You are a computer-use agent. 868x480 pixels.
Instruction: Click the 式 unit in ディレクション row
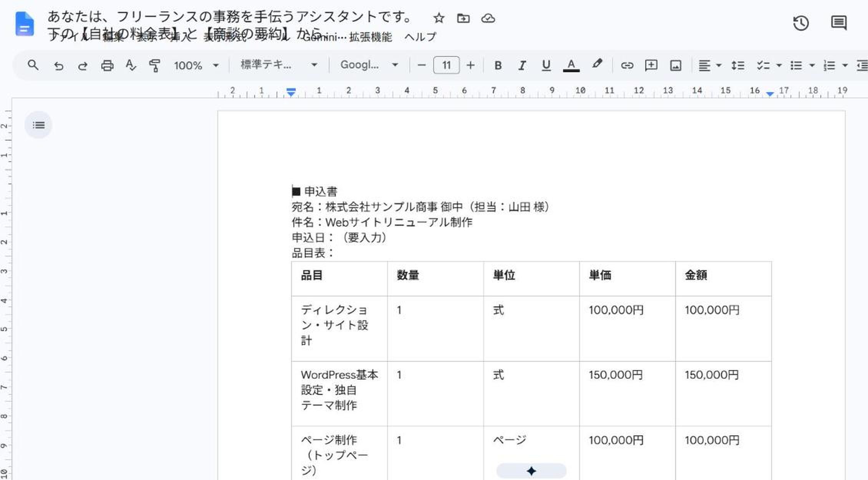point(499,310)
